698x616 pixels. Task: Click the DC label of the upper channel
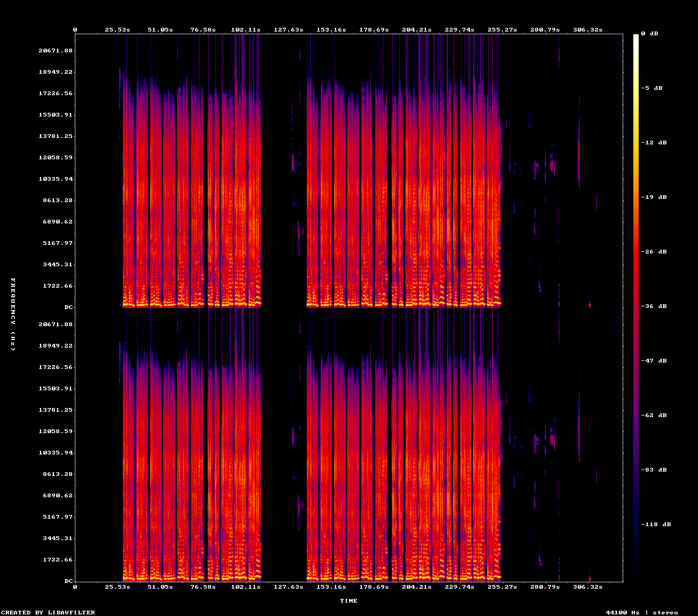[x=68, y=307]
